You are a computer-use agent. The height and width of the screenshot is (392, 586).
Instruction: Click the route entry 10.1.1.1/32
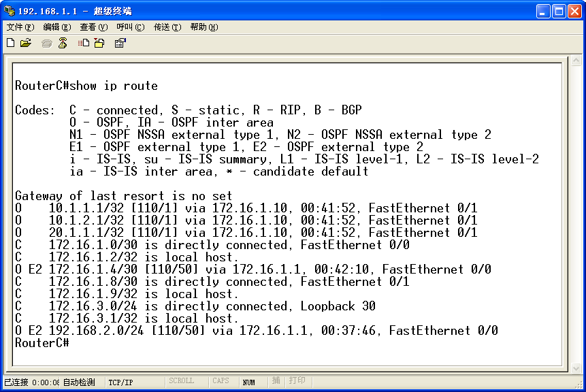point(246,208)
